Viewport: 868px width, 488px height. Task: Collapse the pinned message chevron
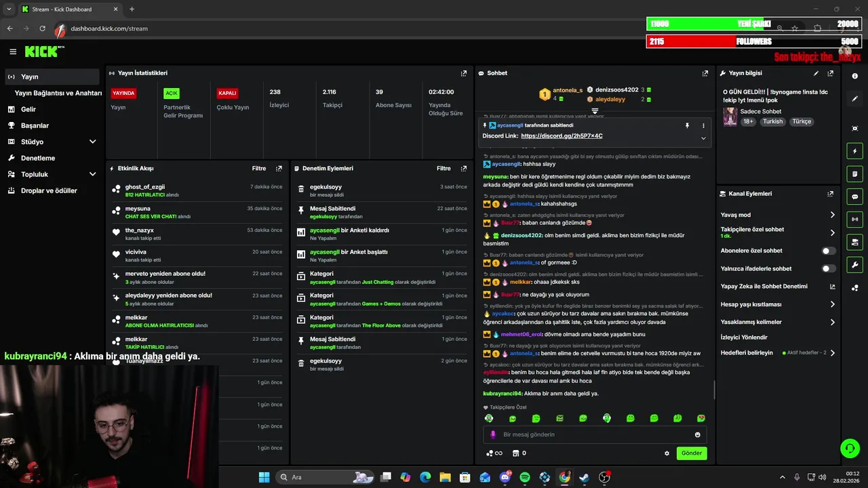coord(703,138)
